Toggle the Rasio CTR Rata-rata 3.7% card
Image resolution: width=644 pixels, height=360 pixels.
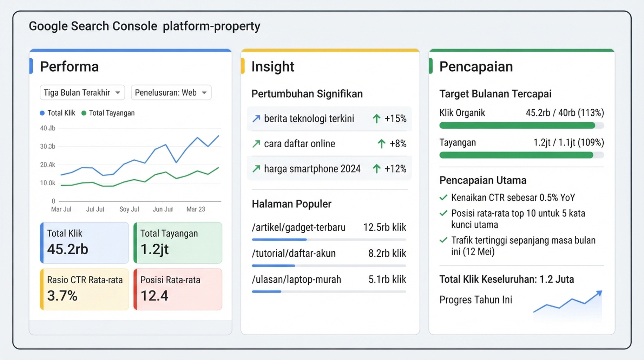click(x=84, y=289)
